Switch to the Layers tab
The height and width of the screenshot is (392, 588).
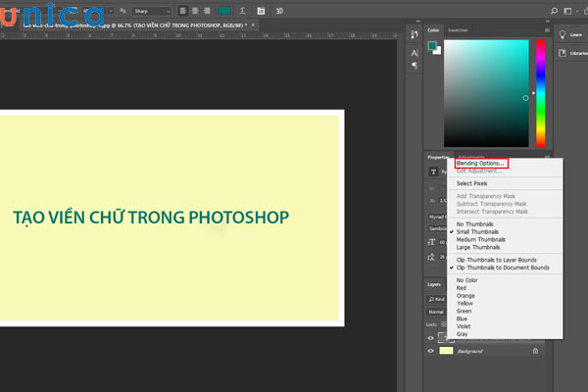pyautogui.click(x=434, y=284)
